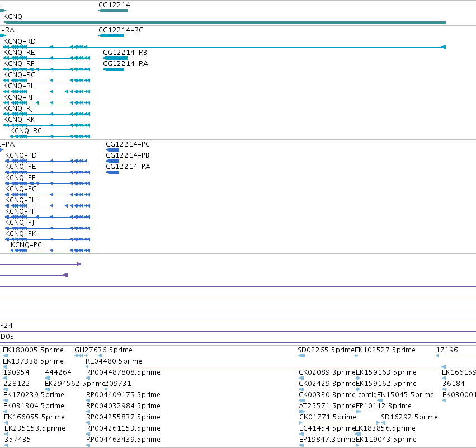Viewport: 476px width, 448px height.
Task: Open the CG12214-PA protein label
Action: (128, 167)
